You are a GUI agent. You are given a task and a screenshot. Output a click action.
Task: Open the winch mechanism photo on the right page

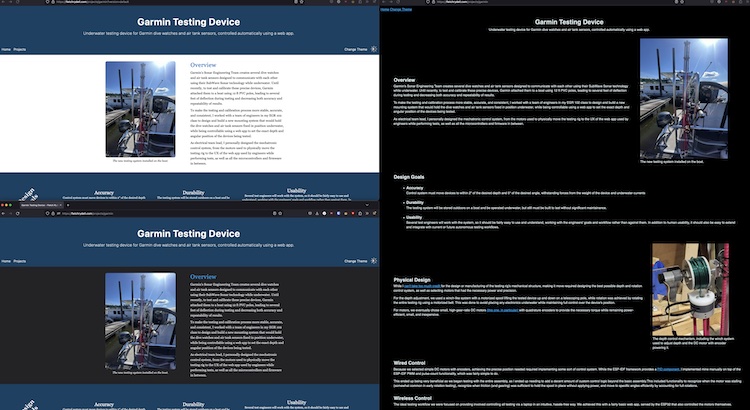point(690,289)
